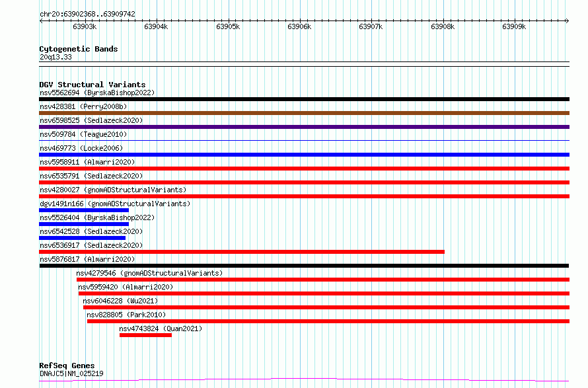The width and height of the screenshot is (588, 388).
Task: Click the black bar for nsv5562694
Action: click(304, 99)
